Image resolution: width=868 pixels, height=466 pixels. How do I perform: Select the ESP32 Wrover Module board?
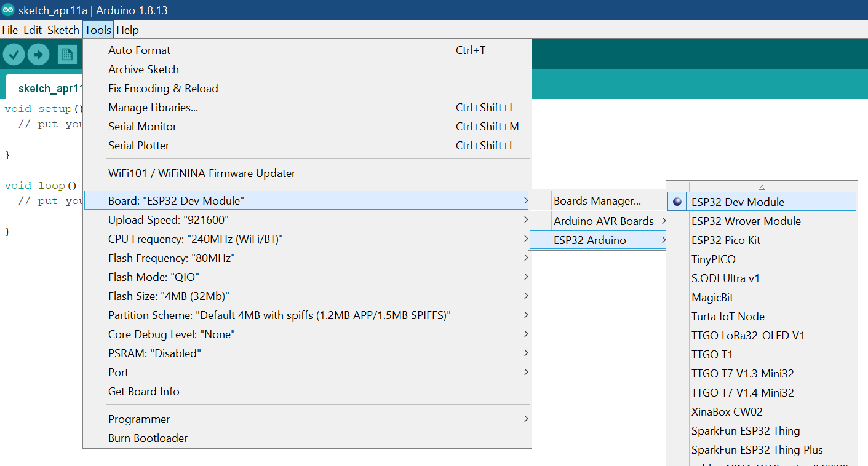[762, 221]
